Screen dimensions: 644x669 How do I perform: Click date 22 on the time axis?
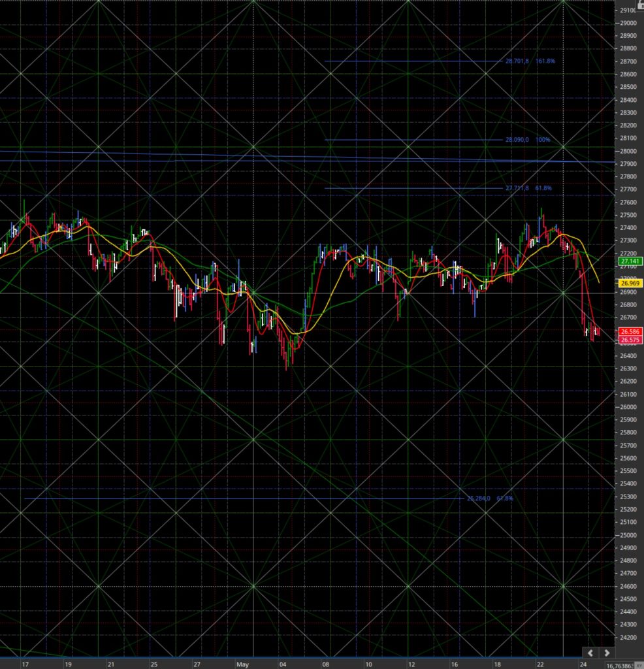[x=540, y=664]
